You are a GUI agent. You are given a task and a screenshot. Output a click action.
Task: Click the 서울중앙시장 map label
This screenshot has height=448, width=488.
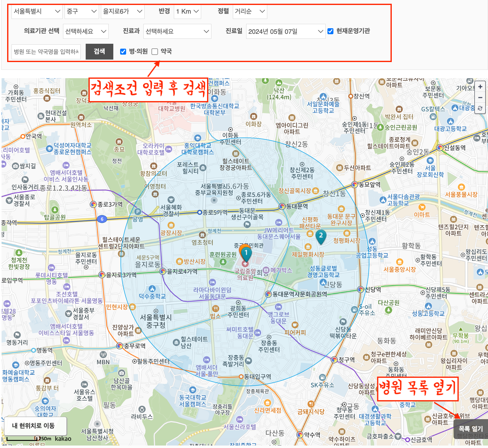pos(400,269)
